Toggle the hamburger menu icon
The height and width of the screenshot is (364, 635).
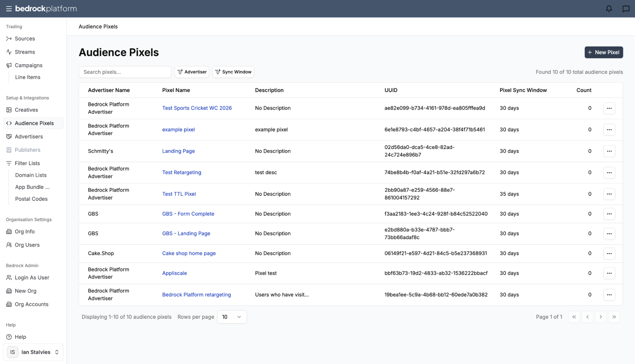click(x=9, y=9)
